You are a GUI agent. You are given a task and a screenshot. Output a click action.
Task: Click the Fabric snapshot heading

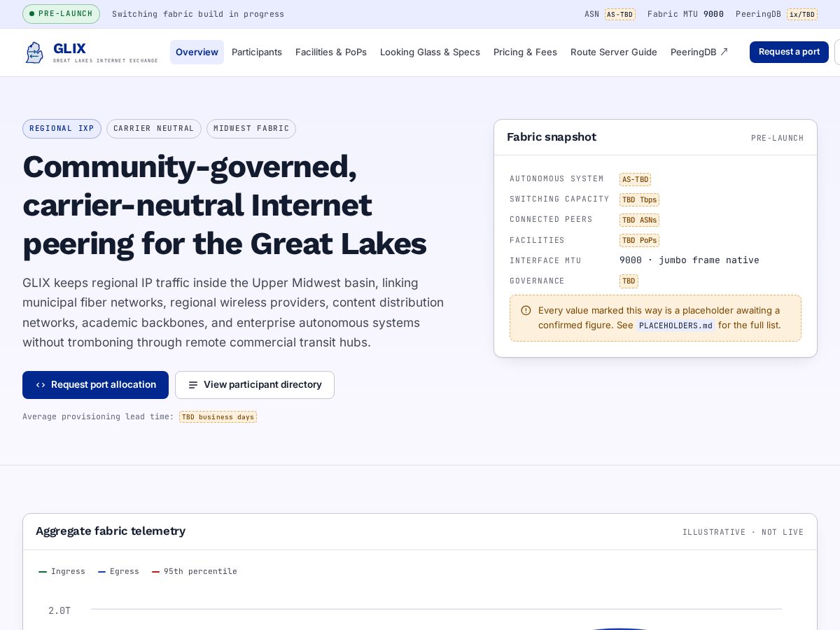(552, 137)
